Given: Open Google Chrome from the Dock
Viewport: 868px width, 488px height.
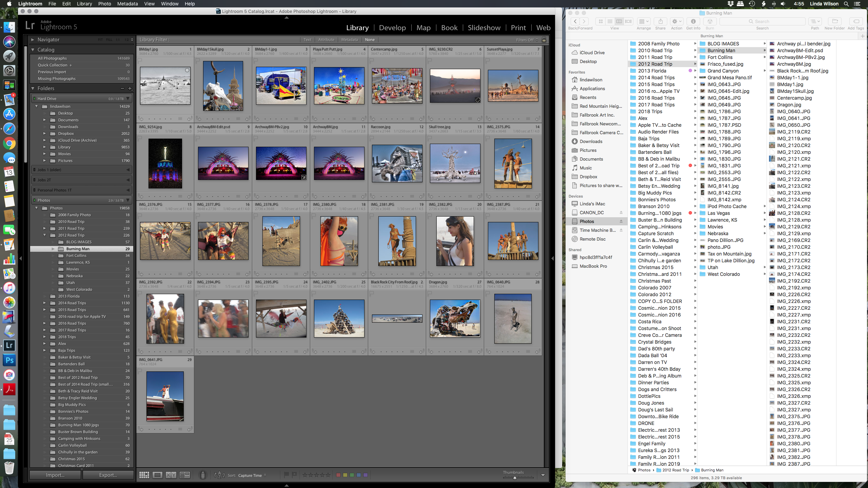Looking at the screenshot, I should [9, 143].
